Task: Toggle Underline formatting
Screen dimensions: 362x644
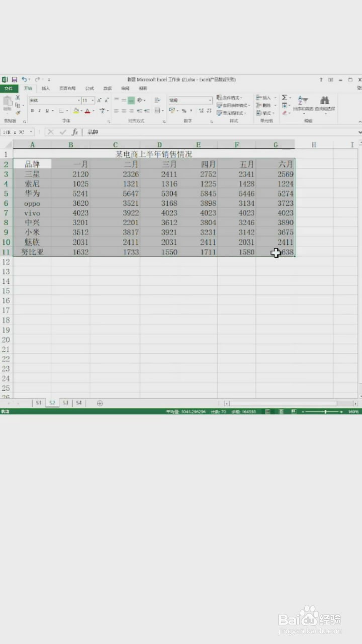Action: (47, 111)
